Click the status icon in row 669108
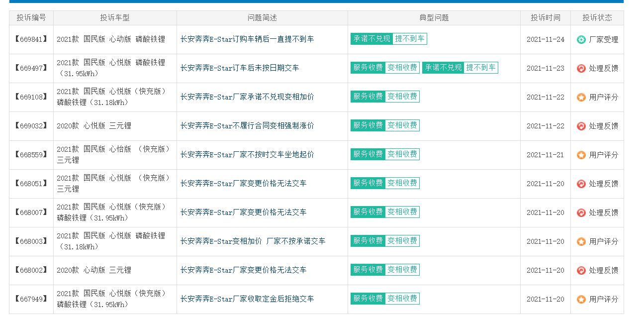This screenshot has height=319, width=644. (581, 97)
